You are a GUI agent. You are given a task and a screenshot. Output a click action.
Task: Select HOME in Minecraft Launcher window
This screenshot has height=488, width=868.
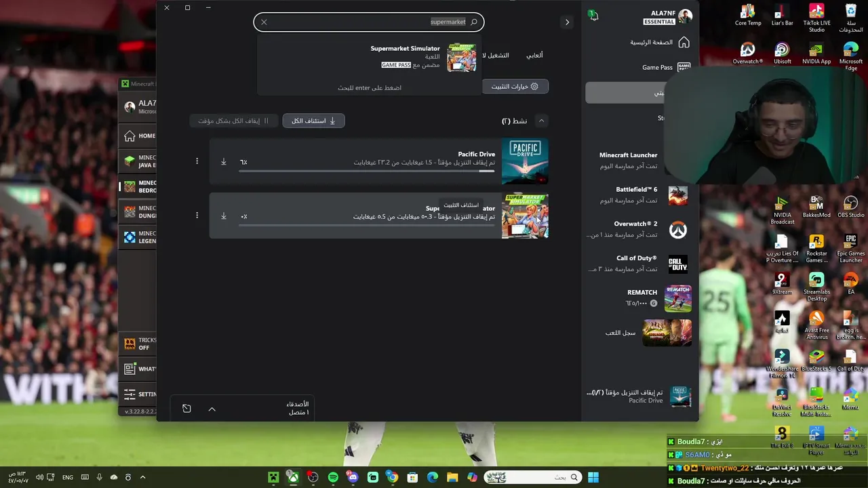[138, 136]
